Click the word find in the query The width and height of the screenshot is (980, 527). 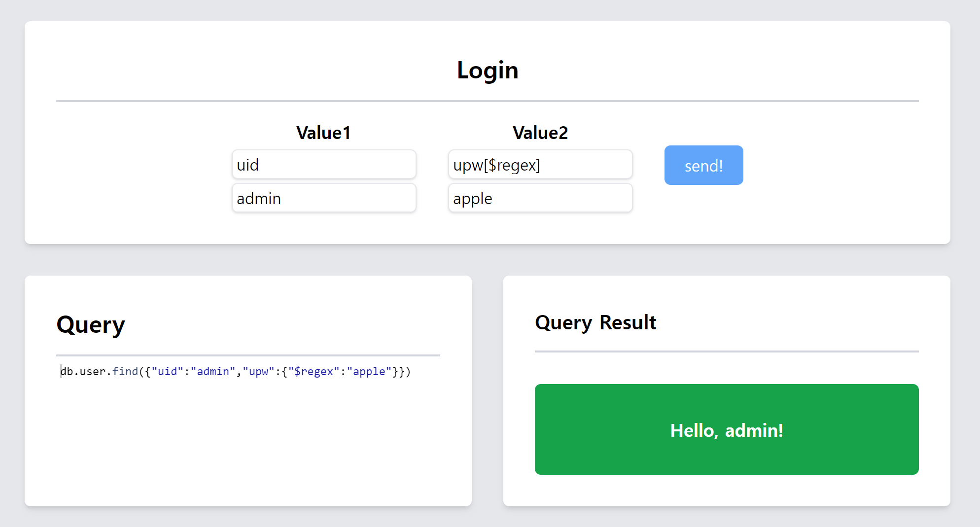coord(125,371)
